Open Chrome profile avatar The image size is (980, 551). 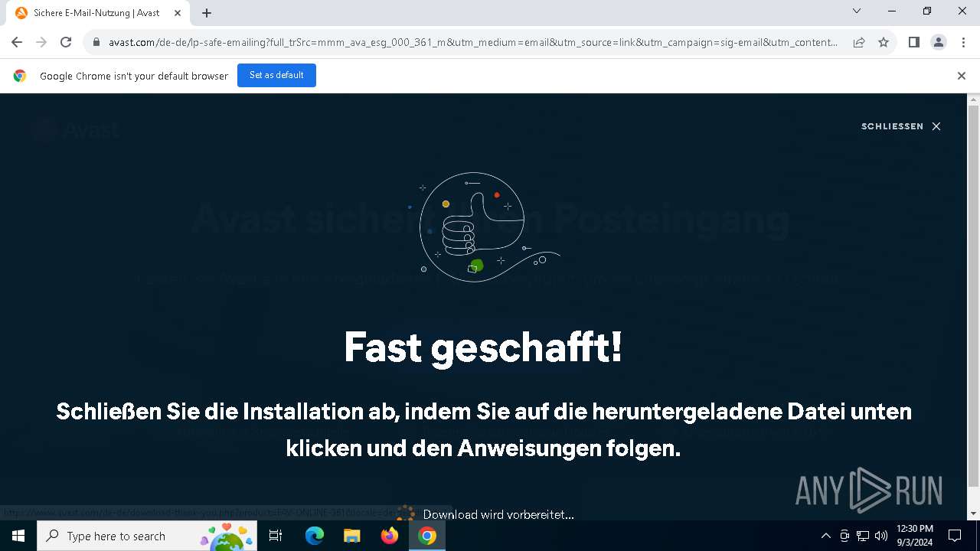click(939, 42)
